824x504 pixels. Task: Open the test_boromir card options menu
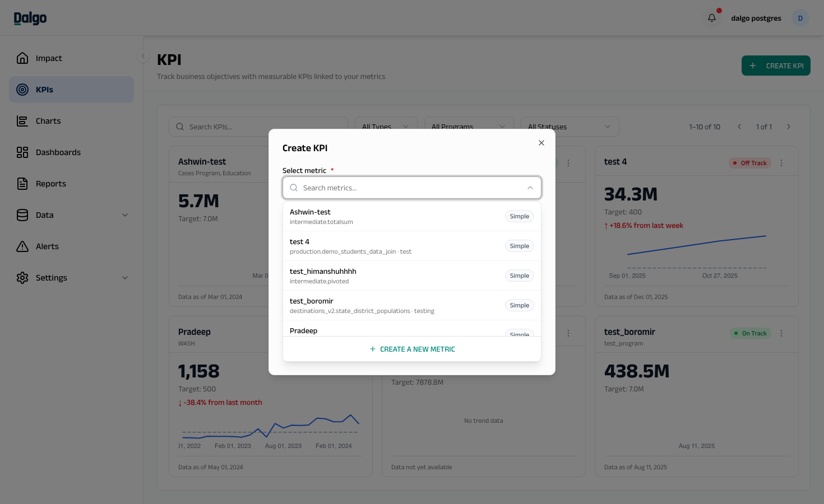click(781, 333)
